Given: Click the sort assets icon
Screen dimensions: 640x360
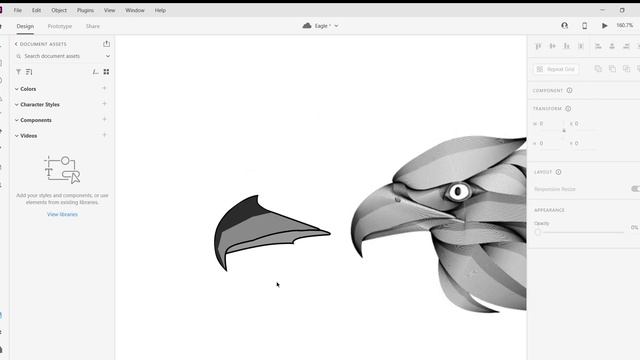Looking at the screenshot, I should 29,72.
